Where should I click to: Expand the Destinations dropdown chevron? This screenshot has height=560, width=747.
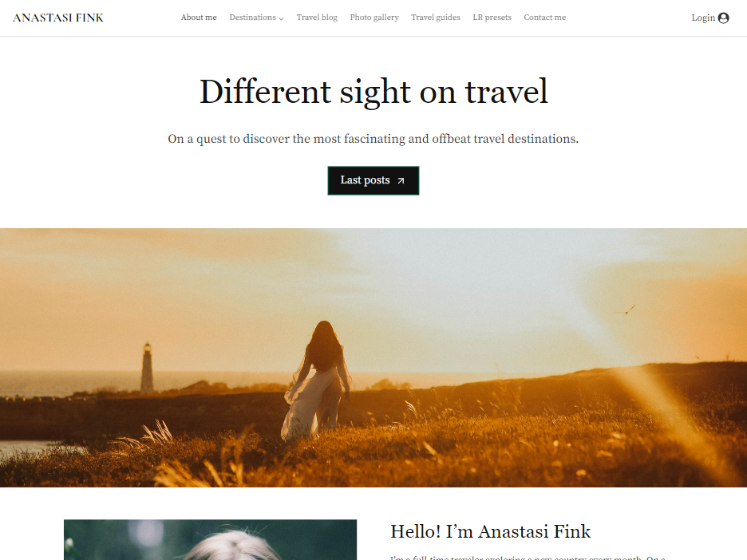281,18
